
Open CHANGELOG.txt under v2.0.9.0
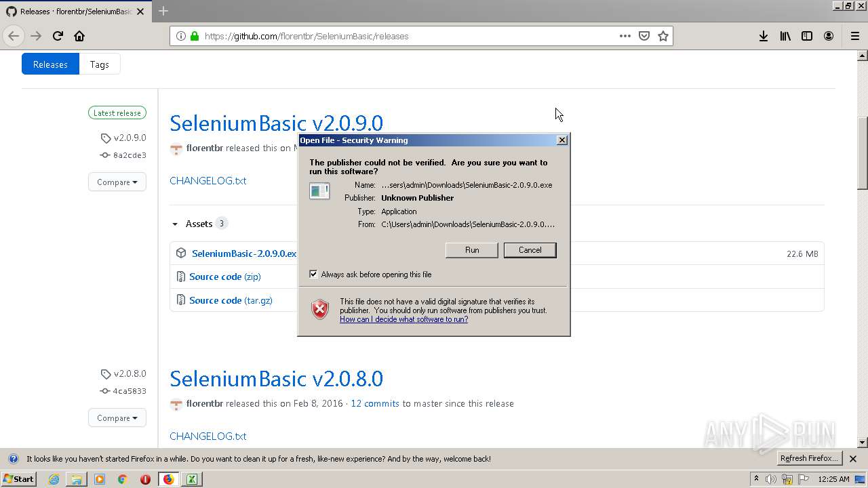click(x=208, y=181)
